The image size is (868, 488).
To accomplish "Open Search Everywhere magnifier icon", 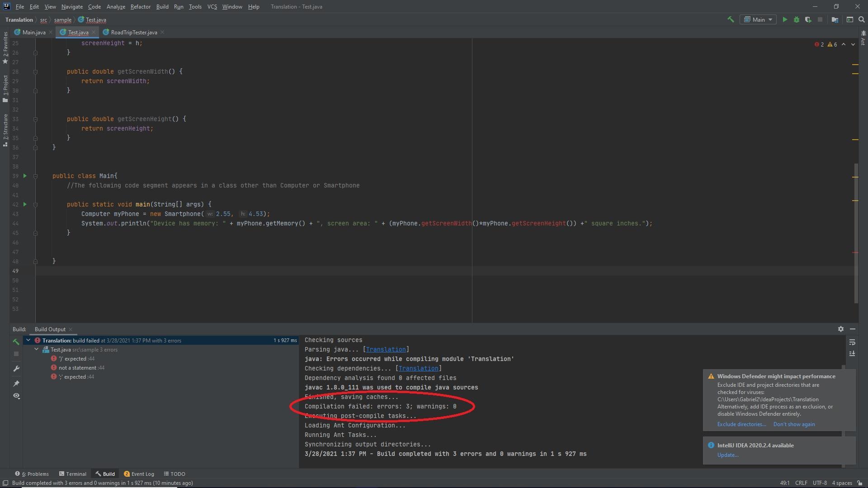I will click(862, 19).
